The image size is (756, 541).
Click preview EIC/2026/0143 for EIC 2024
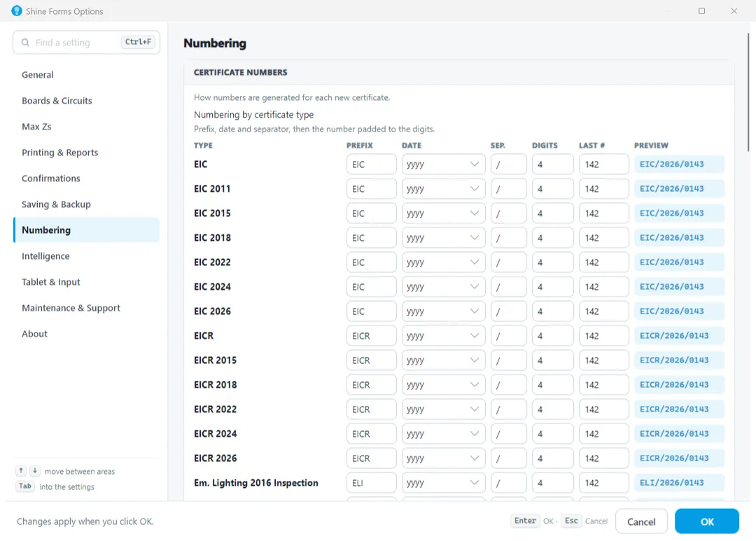point(679,287)
